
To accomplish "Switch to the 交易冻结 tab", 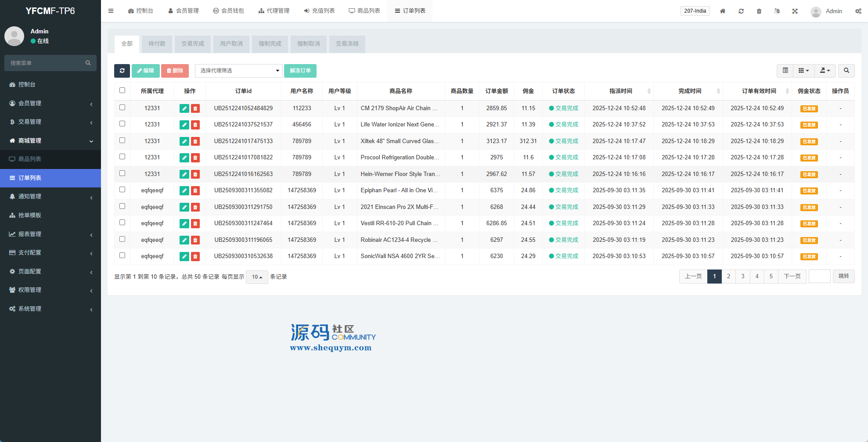I will click(x=347, y=44).
